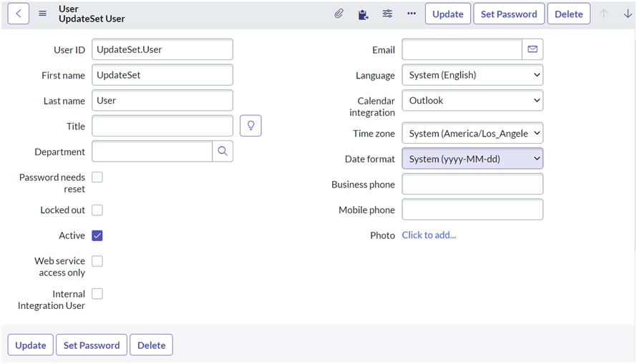637x364 pixels.
Task: Enable the Password needs reset checkbox
Action: pos(97,177)
